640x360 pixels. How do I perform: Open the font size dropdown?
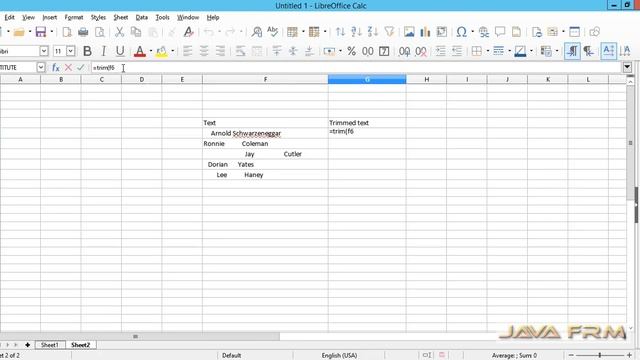[71, 51]
